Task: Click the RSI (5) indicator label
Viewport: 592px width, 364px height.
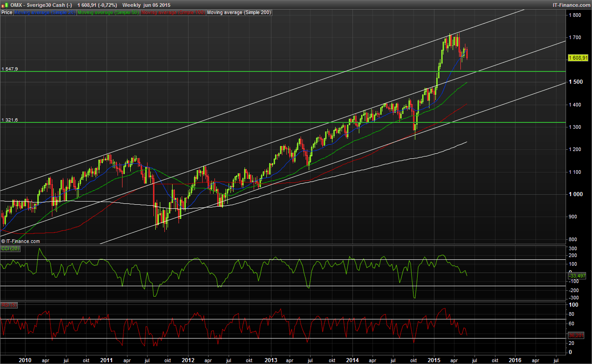Action: 9,305
